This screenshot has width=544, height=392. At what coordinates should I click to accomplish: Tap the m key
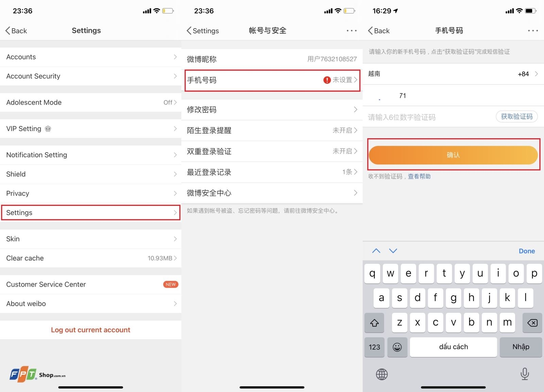tap(507, 323)
